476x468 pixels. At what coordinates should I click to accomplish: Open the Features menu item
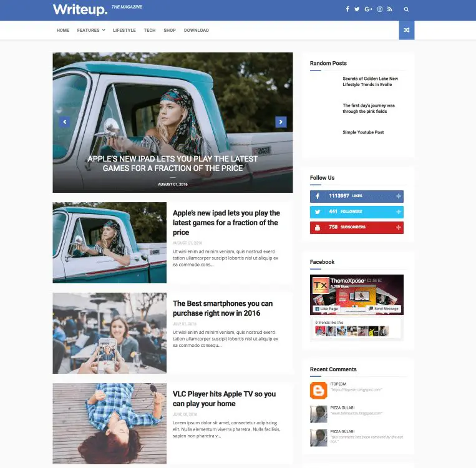coord(88,31)
